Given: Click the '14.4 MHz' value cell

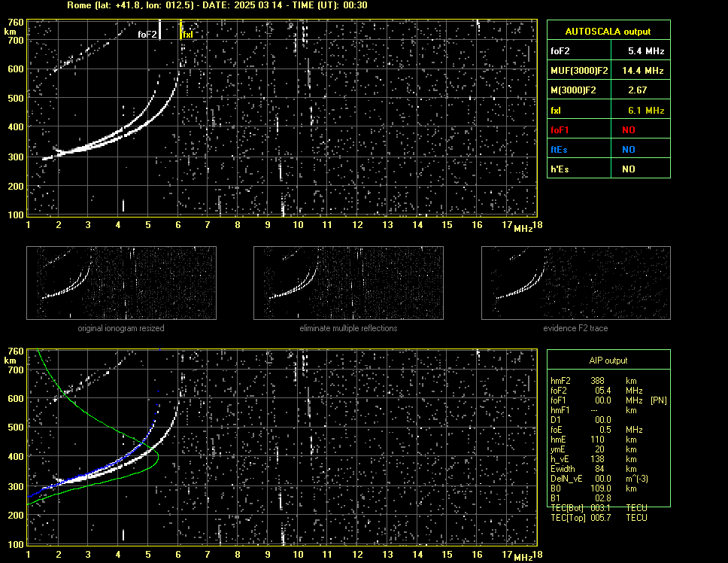Looking at the screenshot, I should pyautogui.click(x=641, y=71).
